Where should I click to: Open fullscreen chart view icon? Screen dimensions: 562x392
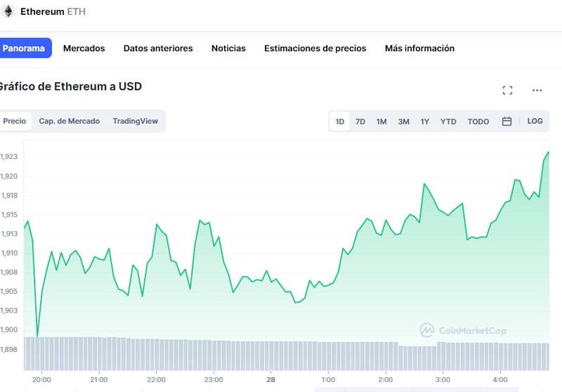pos(507,90)
